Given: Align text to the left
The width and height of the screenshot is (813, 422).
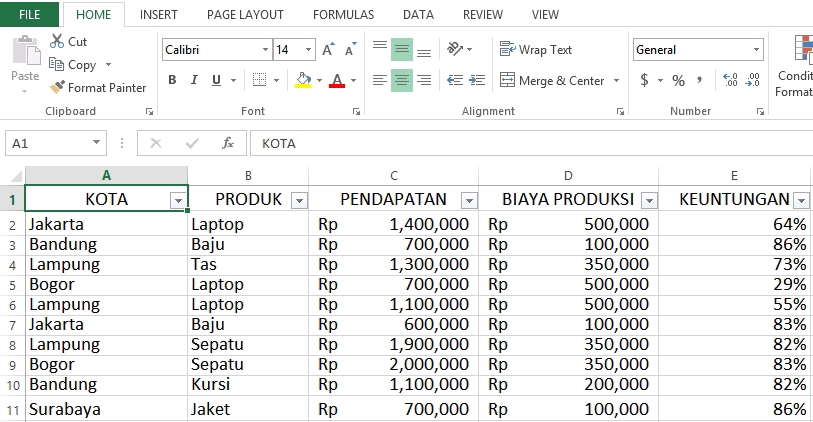Looking at the screenshot, I should (x=380, y=80).
